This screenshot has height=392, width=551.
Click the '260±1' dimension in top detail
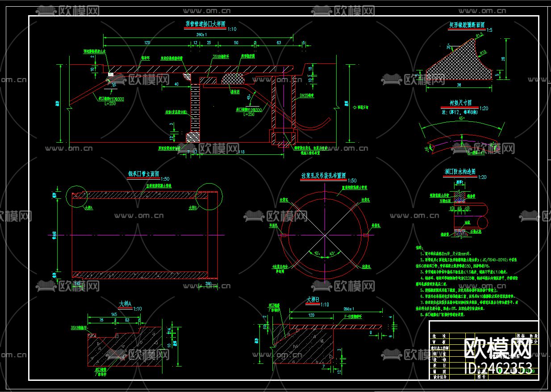point(202,35)
